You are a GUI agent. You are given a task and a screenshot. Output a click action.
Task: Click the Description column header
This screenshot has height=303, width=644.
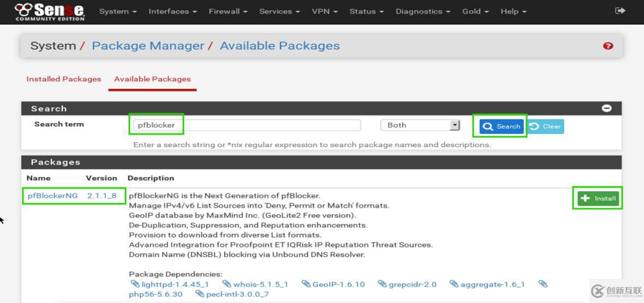[x=151, y=178]
